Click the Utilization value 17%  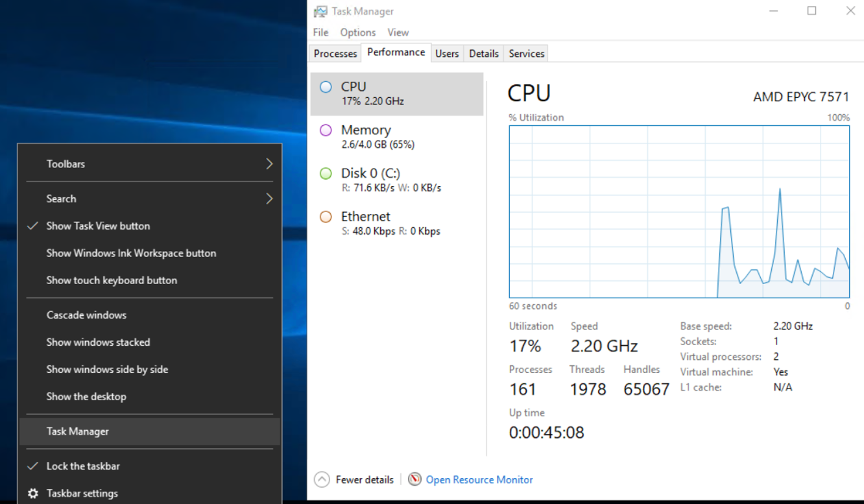[525, 346]
